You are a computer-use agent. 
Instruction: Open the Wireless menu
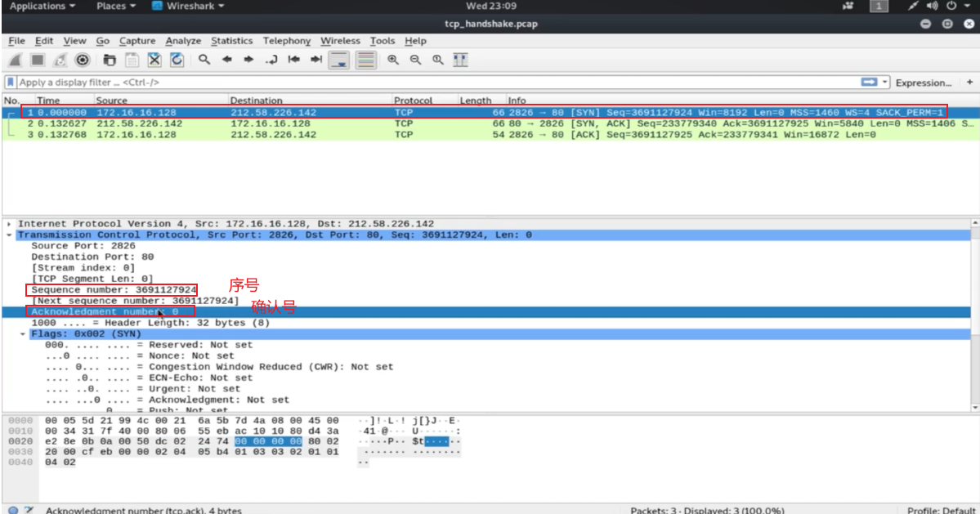[x=341, y=41]
